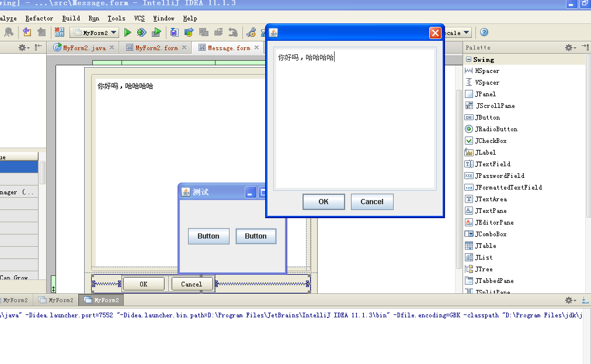Select JList in the Palette
The image size is (591, 364).
pyautogui.click(x=479, y=257)
